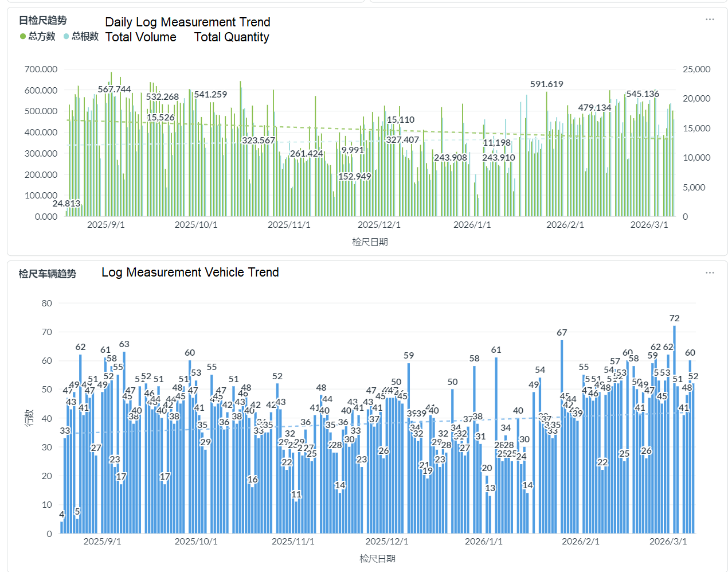Image resolution: width=728 pixels, height=572 pixels.
Task: Click the 24.813 data label
Action: pos(66,204)
